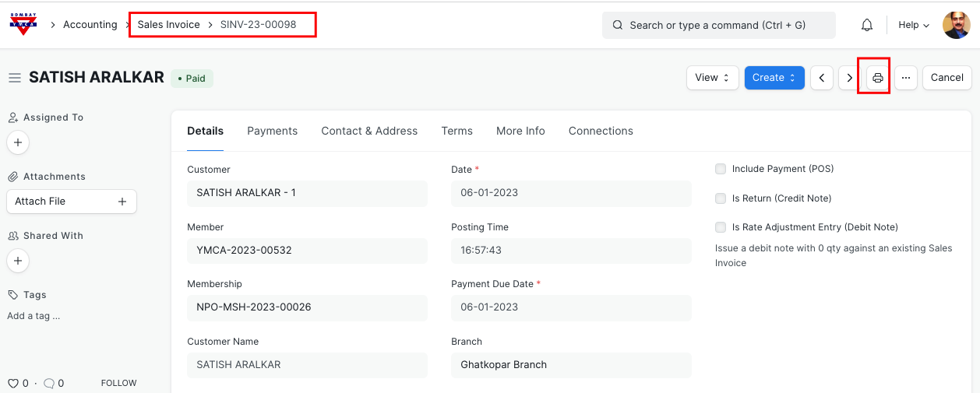980x393 pixels.
Task: Go to the next invoice arrow
Action: [x=849, y=78]
